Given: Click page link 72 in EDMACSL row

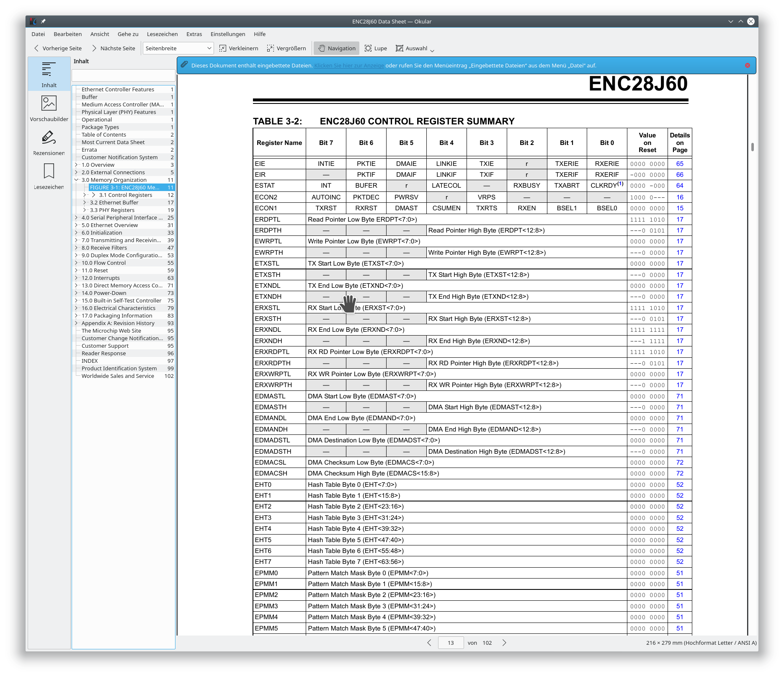Looking at the screenshot, I should point(680,463).
